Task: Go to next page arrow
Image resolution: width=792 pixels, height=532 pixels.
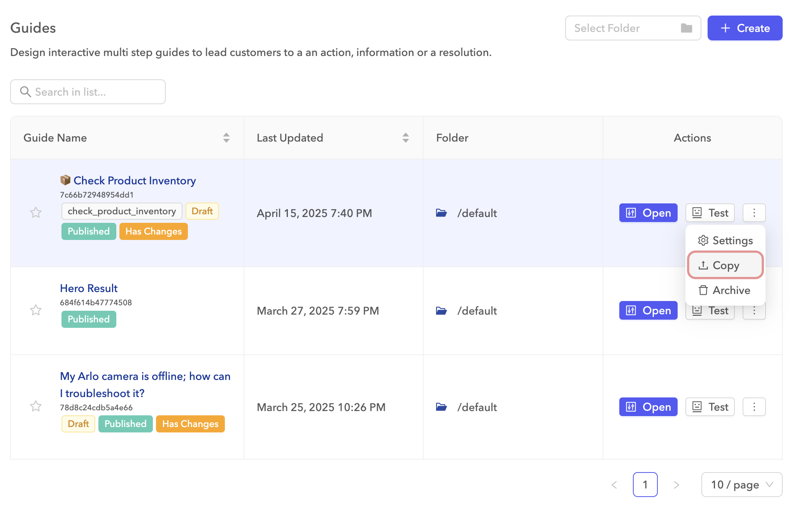Action: 676,485
